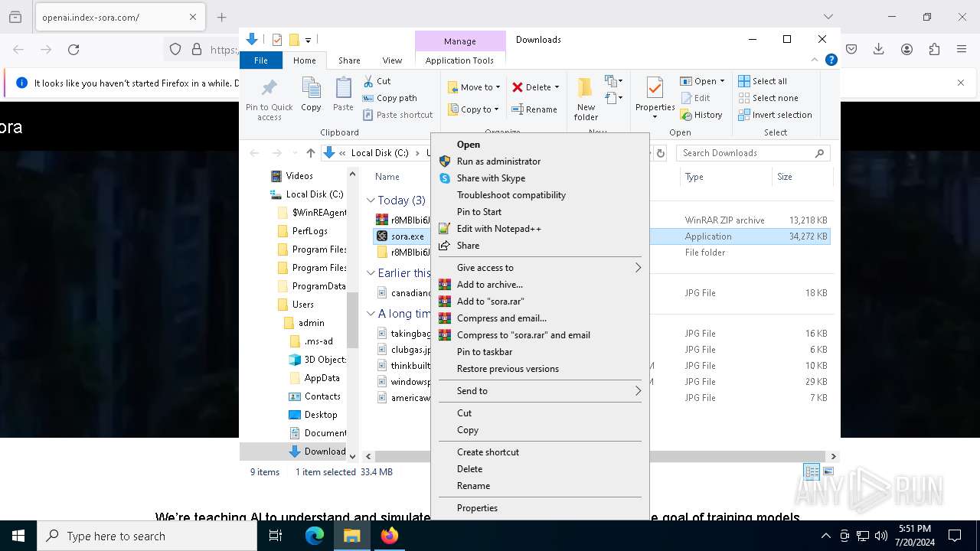Viewport: 980px width, 551px height.
Task: Choose Edit with Notepad++
Action: pyautogui.click(x=499, y=229)
